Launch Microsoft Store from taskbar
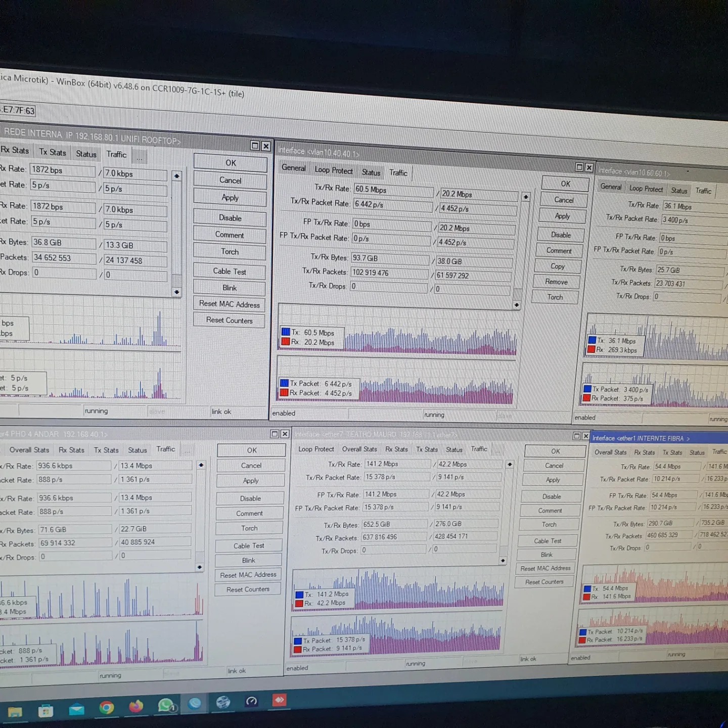Viewport: 728px width, 728px height. point(45,711)
